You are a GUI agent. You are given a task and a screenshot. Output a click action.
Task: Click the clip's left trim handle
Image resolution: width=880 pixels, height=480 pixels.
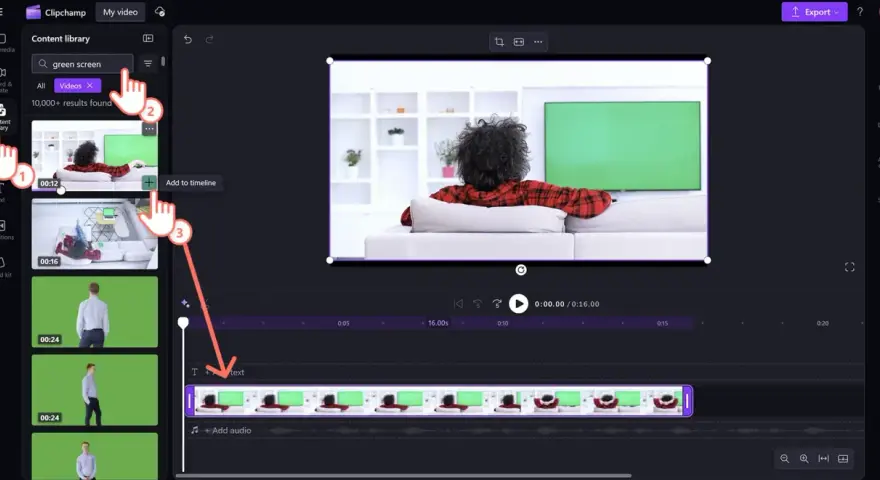[x=190, y=401]
